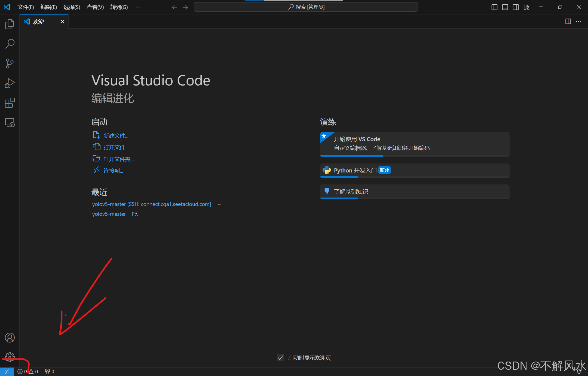
Task: Open the Source Control view
Action: pos(10,63)
